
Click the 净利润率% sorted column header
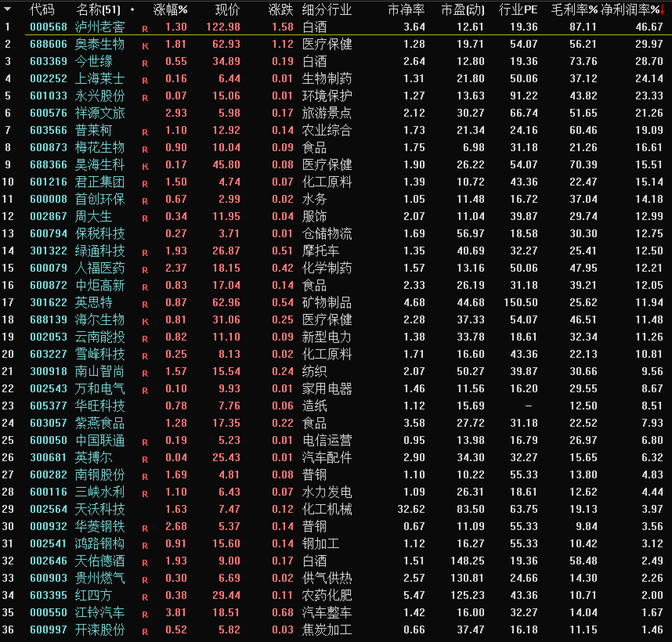[x=630, y=9]
